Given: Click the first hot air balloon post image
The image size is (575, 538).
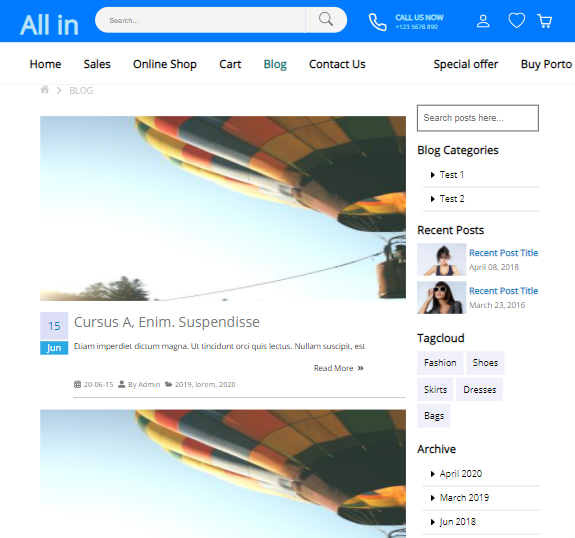Looking at the screenshot, I should coord(223,208).
